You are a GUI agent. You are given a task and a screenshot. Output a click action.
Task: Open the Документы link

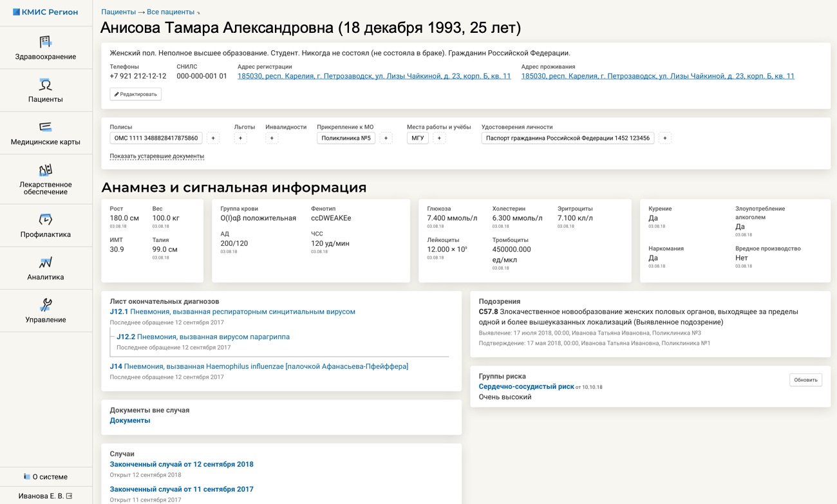tap(130, 420)
